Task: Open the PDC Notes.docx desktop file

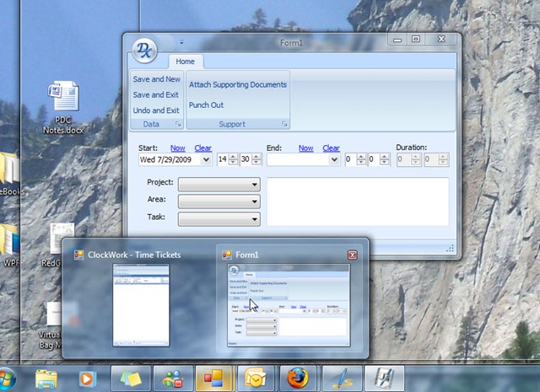Action: (x=63, y=107)
